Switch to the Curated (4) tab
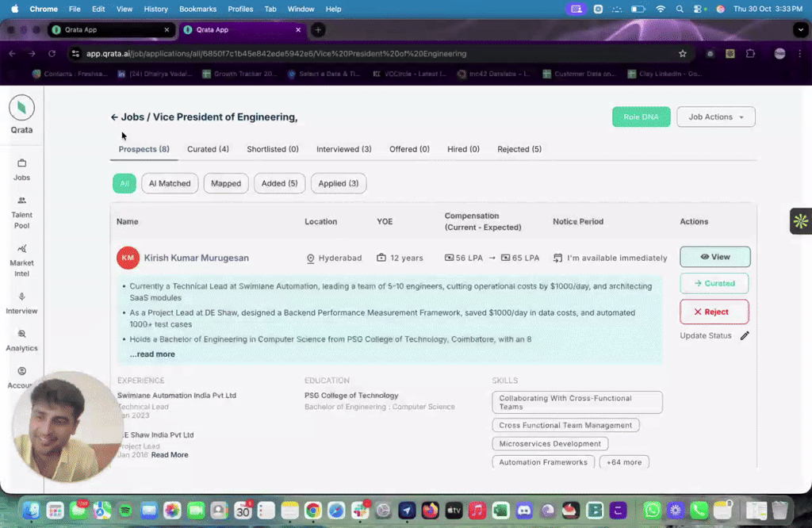 tap(208, 149)
